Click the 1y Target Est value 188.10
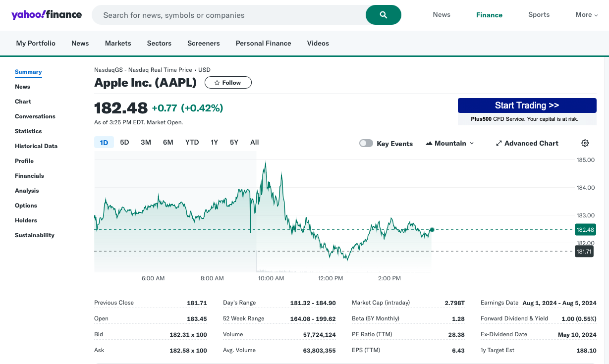The height and width of the screenshot is (364, 609). [587, 351]
